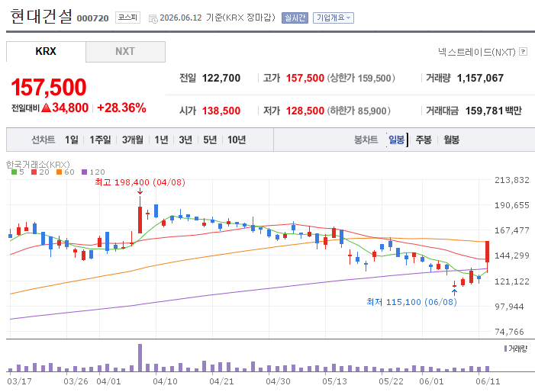
Task: Click the low price value 128,500
Action: click(305, 111)
